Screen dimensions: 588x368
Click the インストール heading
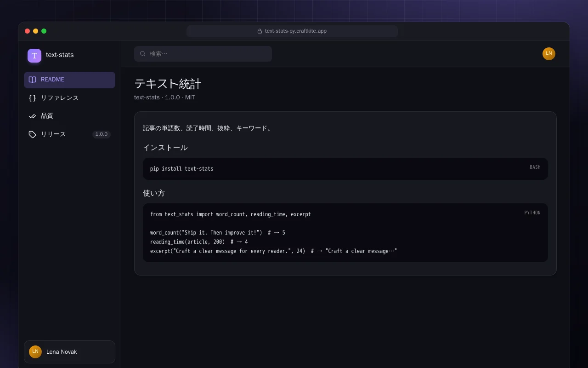[165, 148]
